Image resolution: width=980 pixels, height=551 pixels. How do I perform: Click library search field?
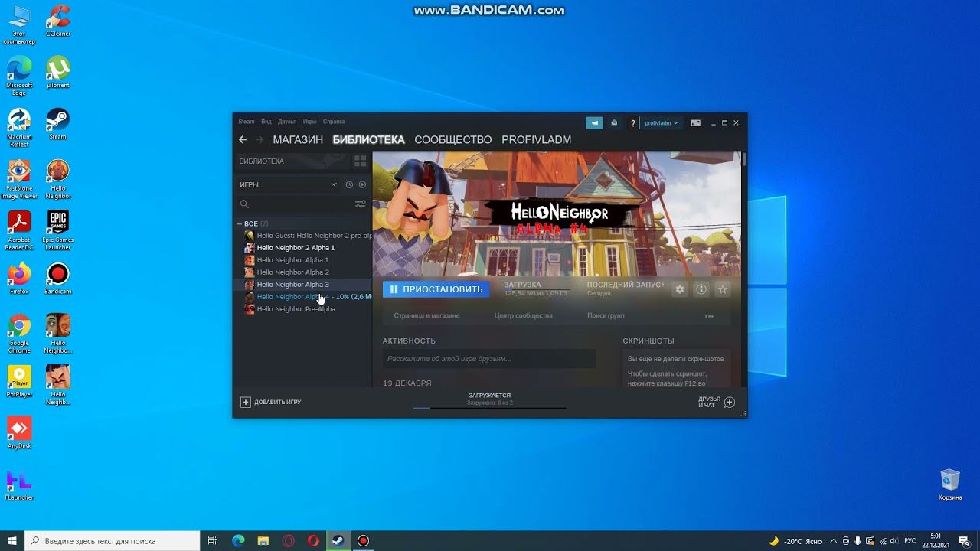tap(295, 204)
